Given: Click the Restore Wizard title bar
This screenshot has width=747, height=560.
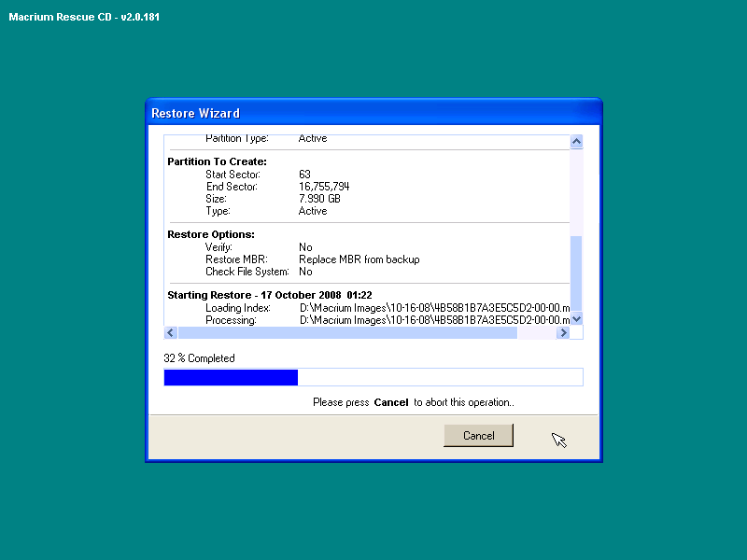Looking at the screenshot, I should [373, 113].
